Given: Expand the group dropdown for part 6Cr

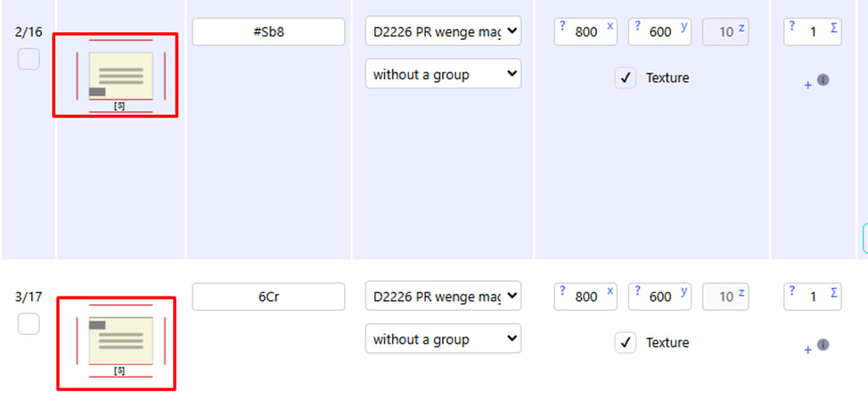Looking at the screenshot, I should (443, 339).
